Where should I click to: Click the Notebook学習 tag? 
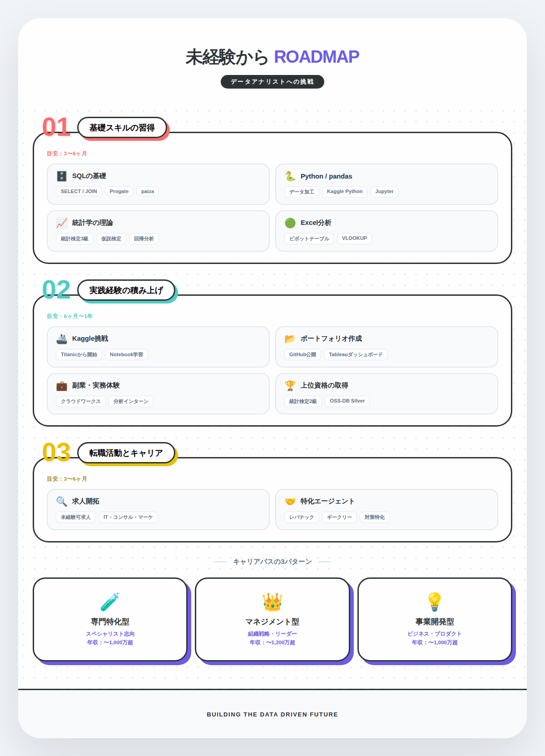tap(126, 354)
